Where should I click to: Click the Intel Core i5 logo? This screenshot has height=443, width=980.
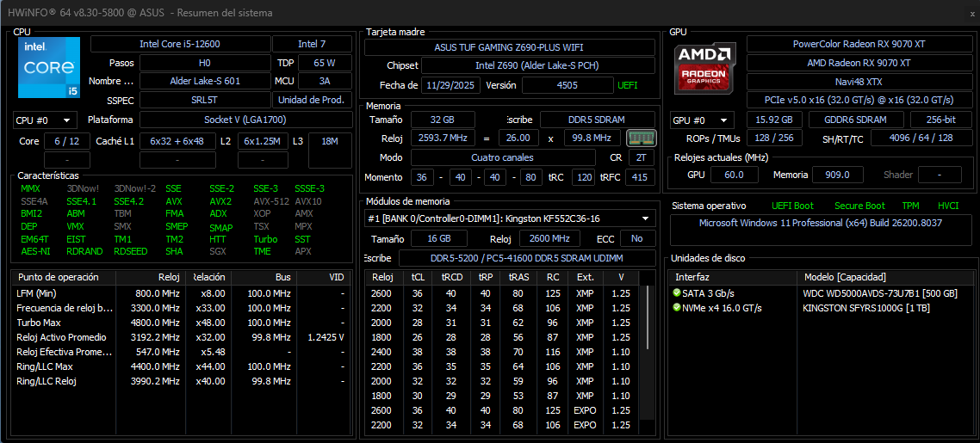(x=49, y=67)
